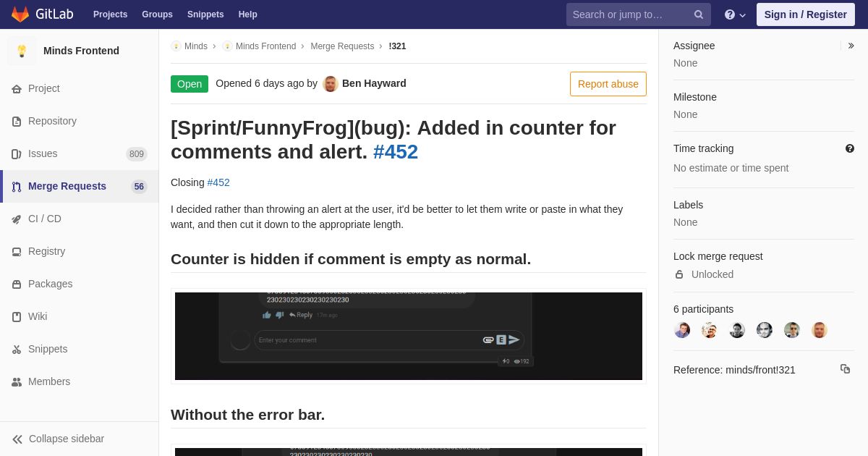This screenshot has width=868, height=456.
Task: Click the unlocked padlock icon
Action: pyautogui.click(x=679, y=274)
